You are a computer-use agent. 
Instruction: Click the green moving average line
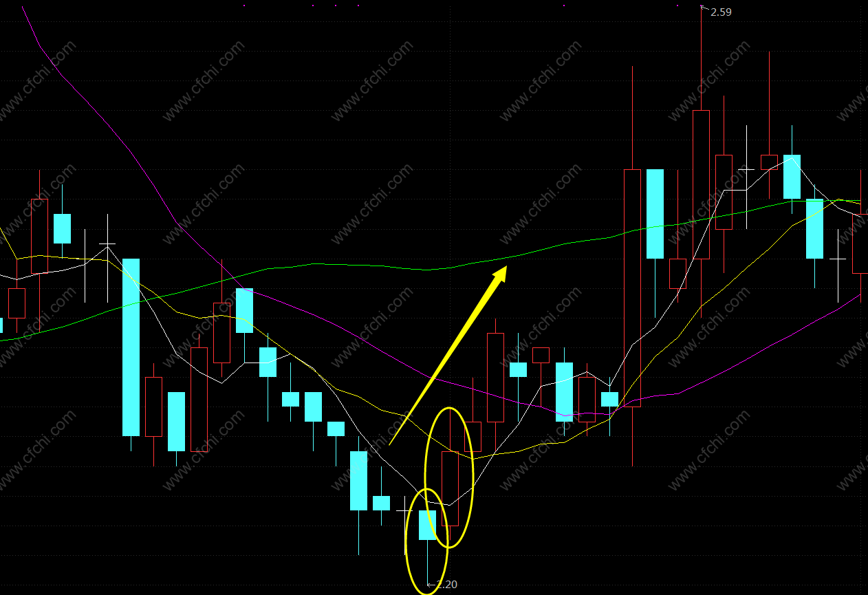426,270
